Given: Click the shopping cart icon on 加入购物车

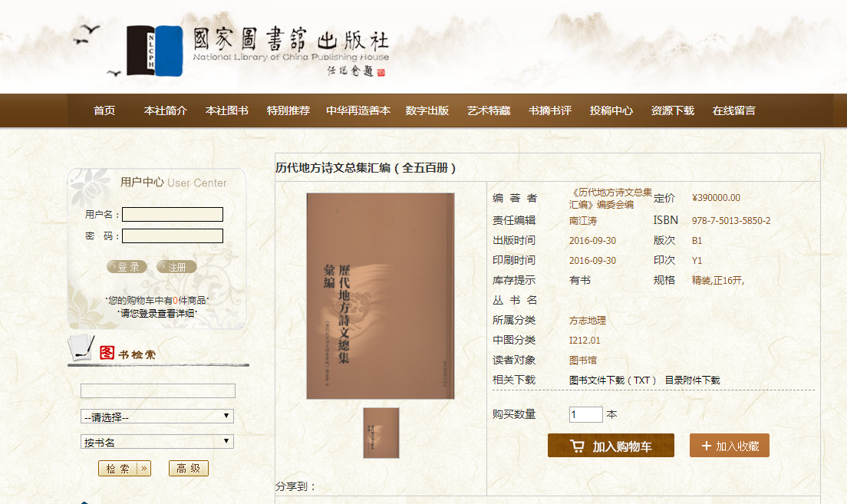Looking at the screenshot, I should tap(577, 446).
